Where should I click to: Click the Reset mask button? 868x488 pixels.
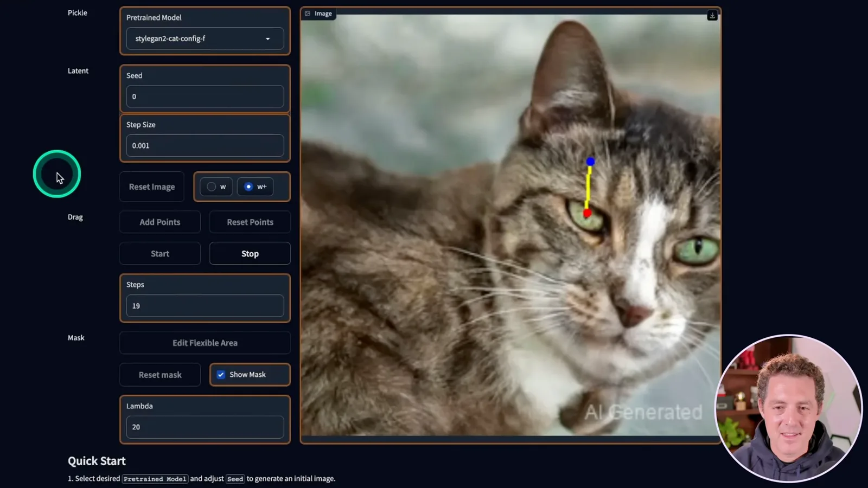point(160,375)
